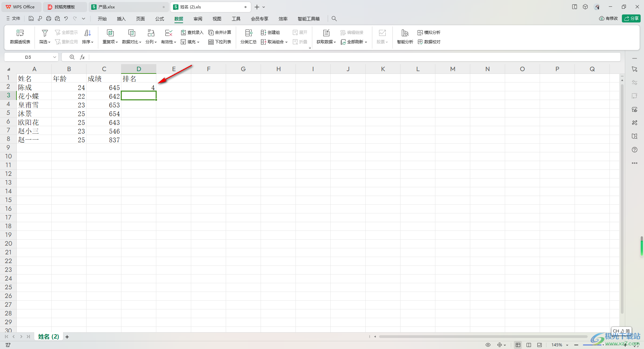This screenshot has height=349, width=644.
Task: Click the new tab plus button
Action: pyautogui.click(x=257, y=7)
